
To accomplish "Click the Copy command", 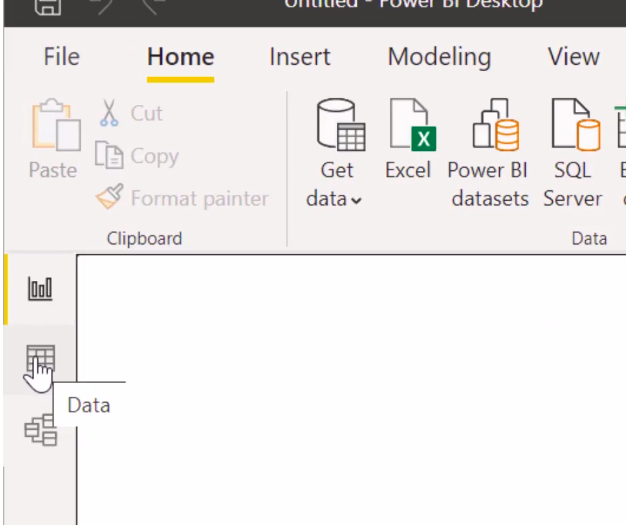I will 137,156.
